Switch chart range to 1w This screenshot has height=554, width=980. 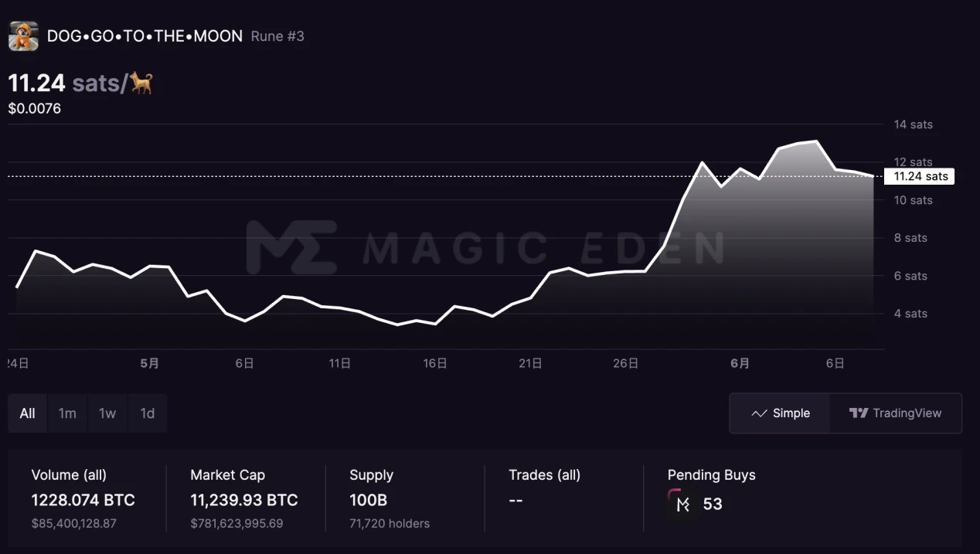(107, 413)
